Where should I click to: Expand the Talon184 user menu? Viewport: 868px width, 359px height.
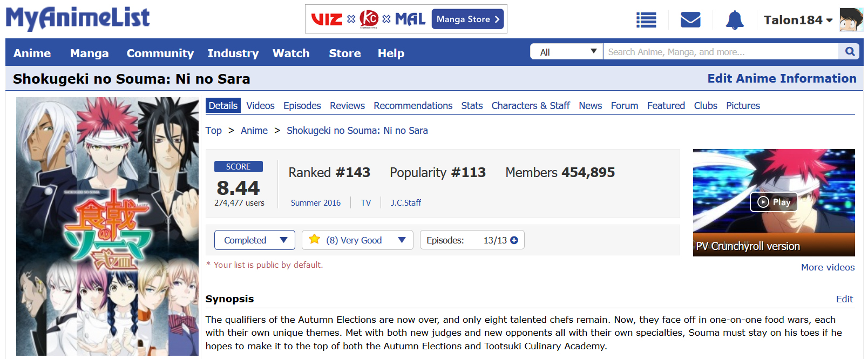[798, 20]
